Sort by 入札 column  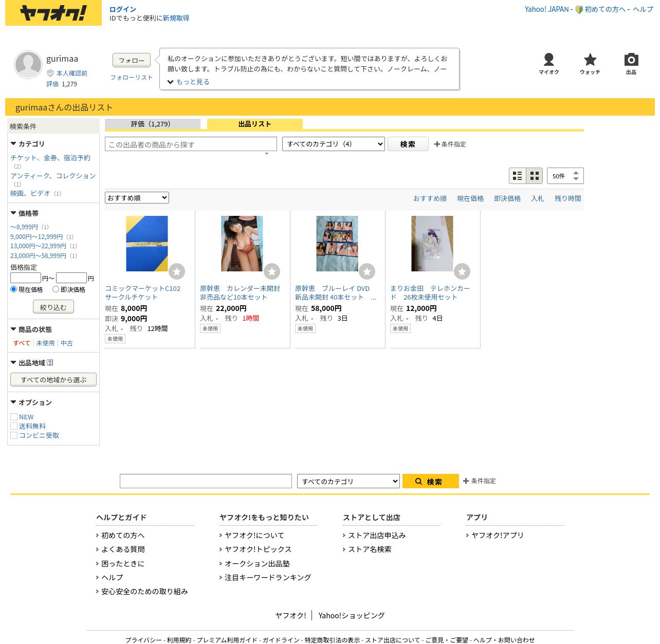tap(538, 198)
